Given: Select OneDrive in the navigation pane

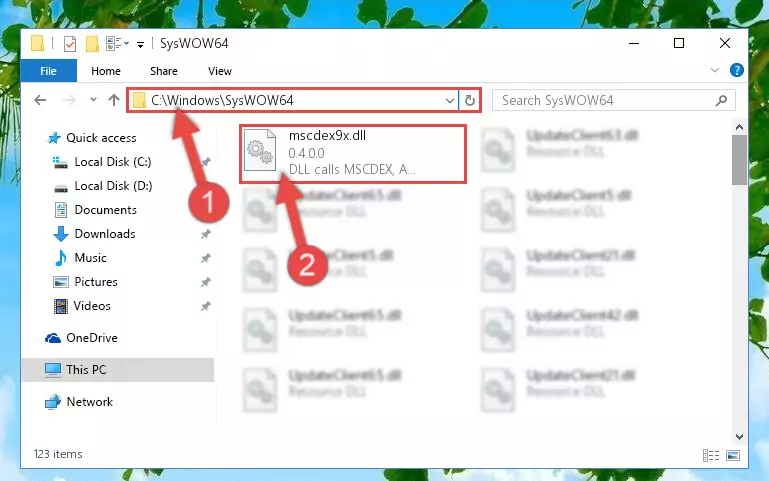Looking at the screenshot, I should 91,338.
